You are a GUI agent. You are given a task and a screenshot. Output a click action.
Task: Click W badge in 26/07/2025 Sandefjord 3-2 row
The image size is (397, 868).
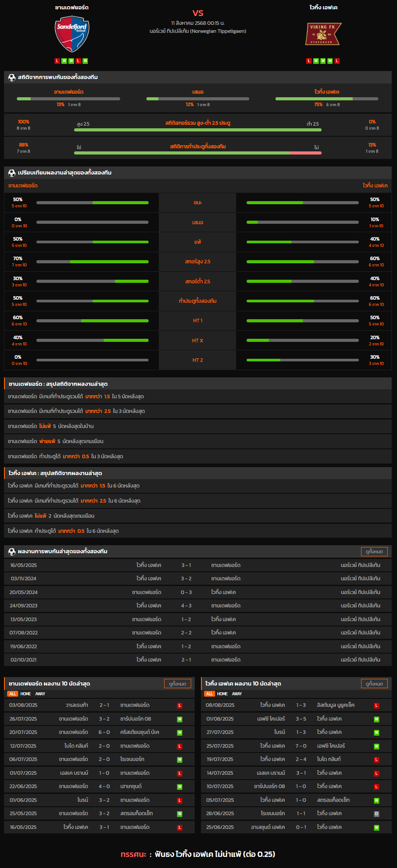coord(180,719)
